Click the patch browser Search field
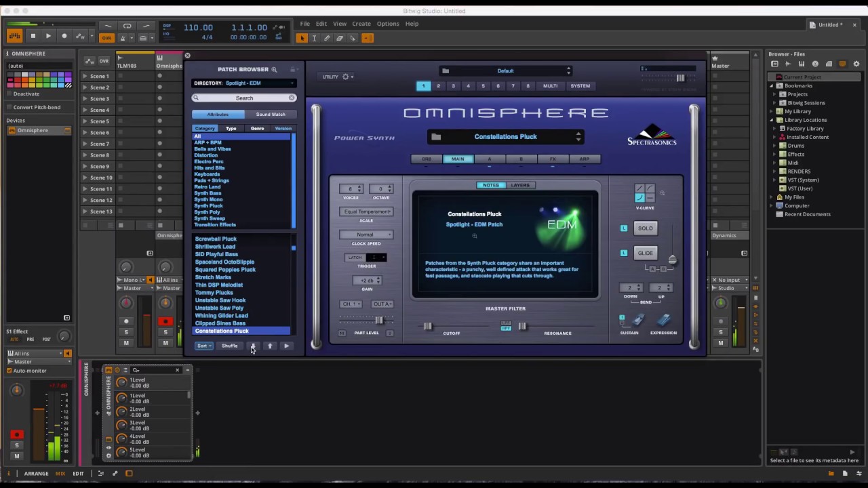 coord(244,98)
